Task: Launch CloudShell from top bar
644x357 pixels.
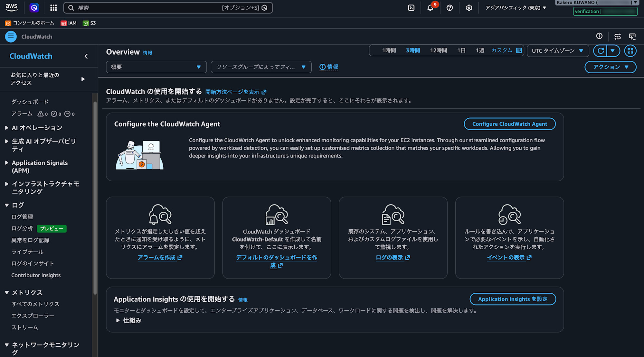Action: point(411,8)
